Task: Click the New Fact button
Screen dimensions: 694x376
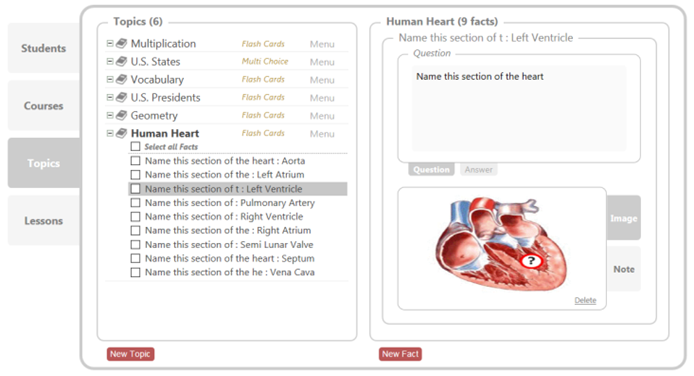Action: (400, 354)
